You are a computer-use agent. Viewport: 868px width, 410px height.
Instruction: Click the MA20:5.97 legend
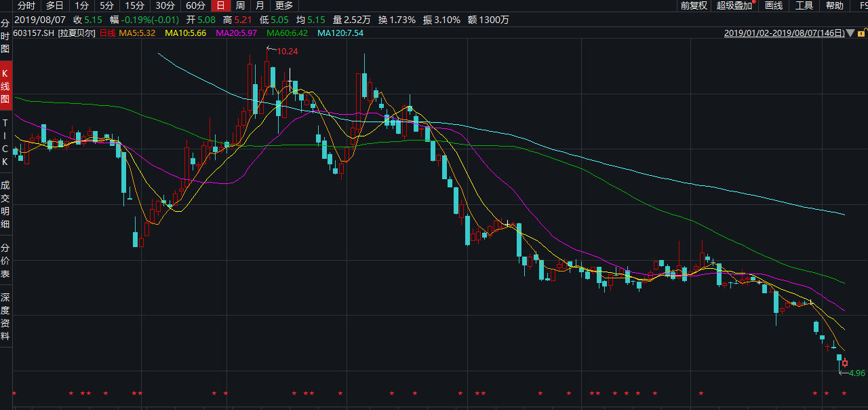pos(237,33)
